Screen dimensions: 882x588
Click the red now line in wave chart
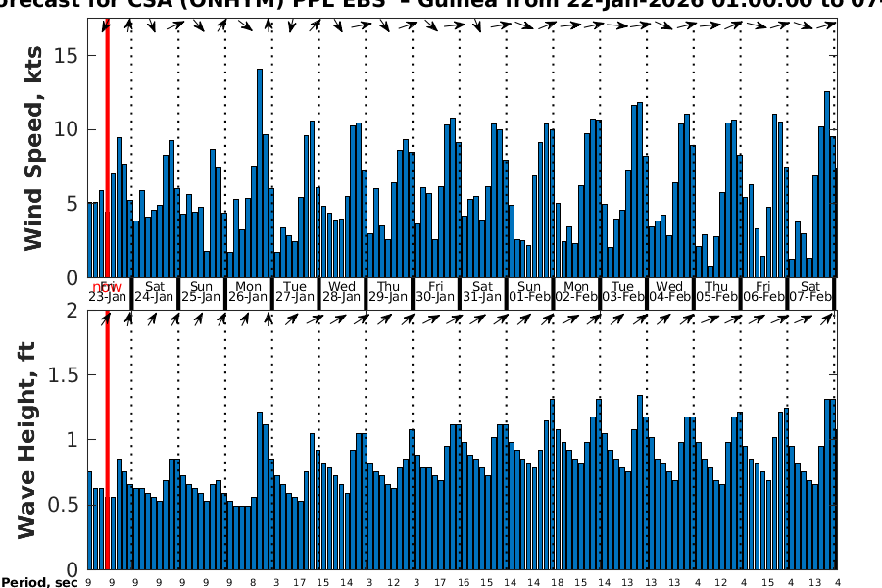[x=107, y=441]
